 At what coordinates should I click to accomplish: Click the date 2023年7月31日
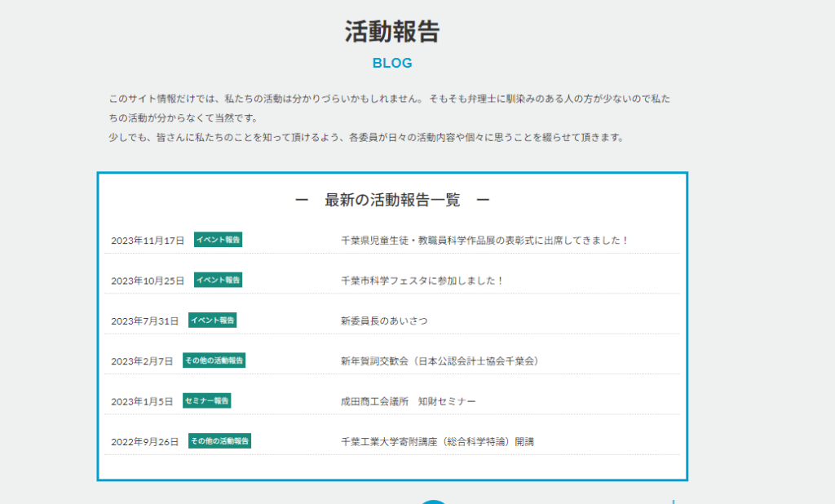coord(144,321)
